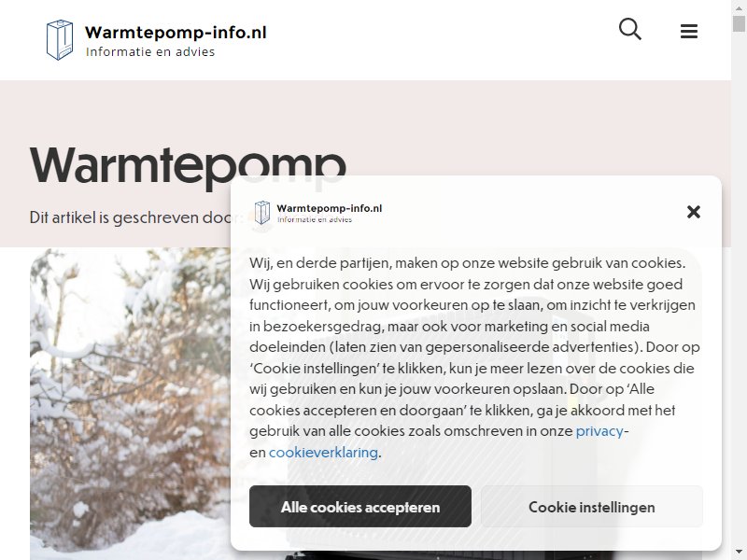The width and height of the screenshot is (747, 560).
Task: Click the large 'Warmtepomp' page heading
Action: click(188, 167)
